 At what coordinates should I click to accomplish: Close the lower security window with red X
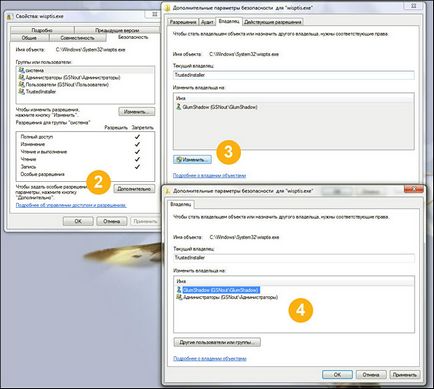pyautogui.click(x=414, y=189)
